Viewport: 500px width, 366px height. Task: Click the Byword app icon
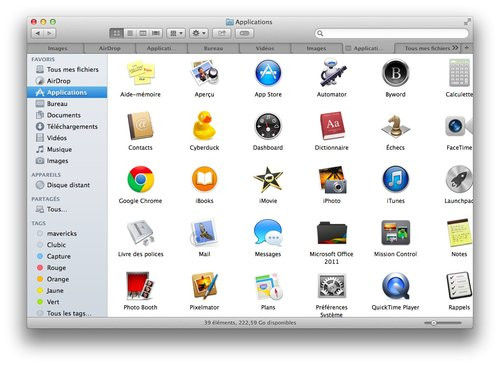(x=395, y=73)
